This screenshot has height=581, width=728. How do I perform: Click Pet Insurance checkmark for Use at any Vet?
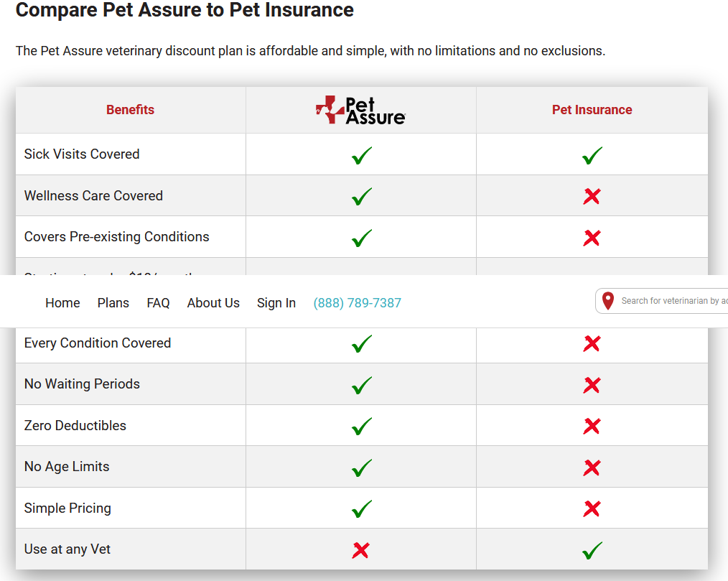pyautogui.click(x=592, y=551)
